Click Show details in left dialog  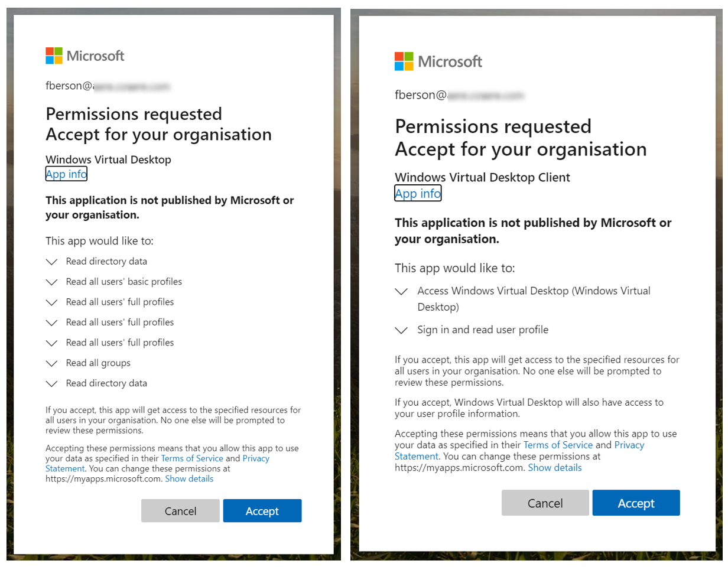tap(189, 479)
